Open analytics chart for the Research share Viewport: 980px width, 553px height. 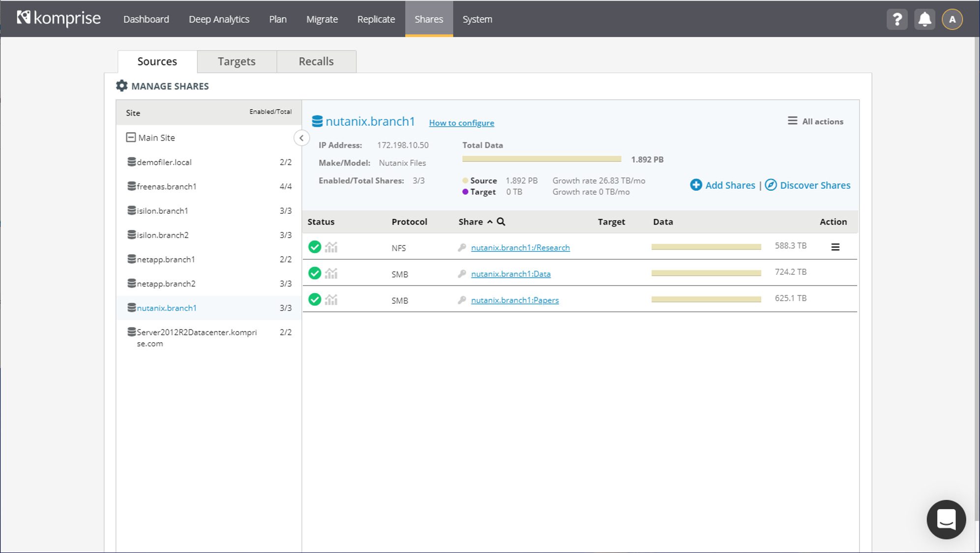click(x=331, y=247)
